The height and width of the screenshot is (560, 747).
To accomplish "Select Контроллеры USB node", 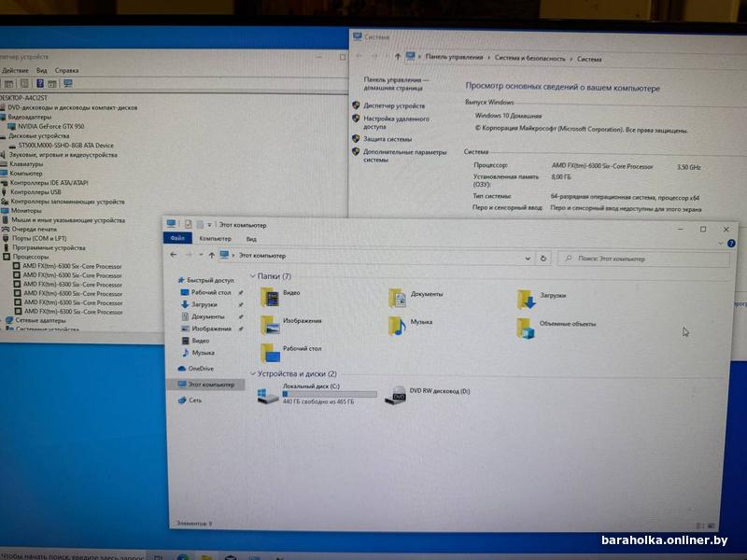I will pos(32,192).
